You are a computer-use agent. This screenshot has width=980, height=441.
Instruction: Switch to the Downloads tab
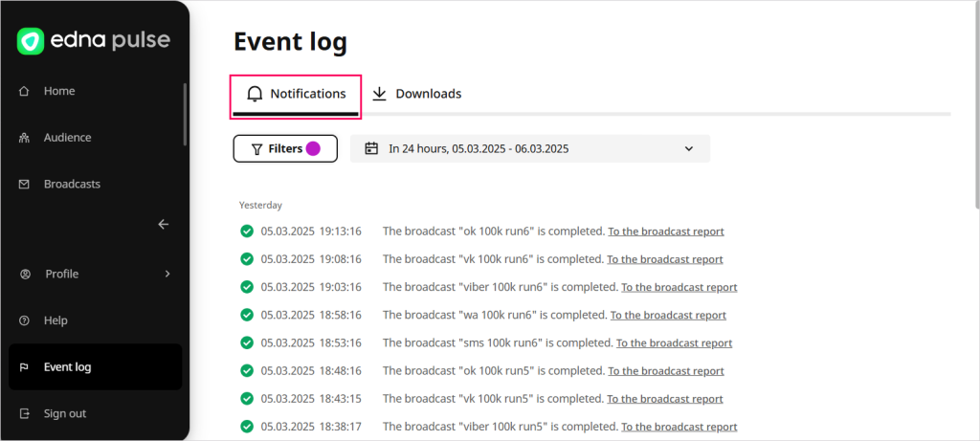(416, 94)
